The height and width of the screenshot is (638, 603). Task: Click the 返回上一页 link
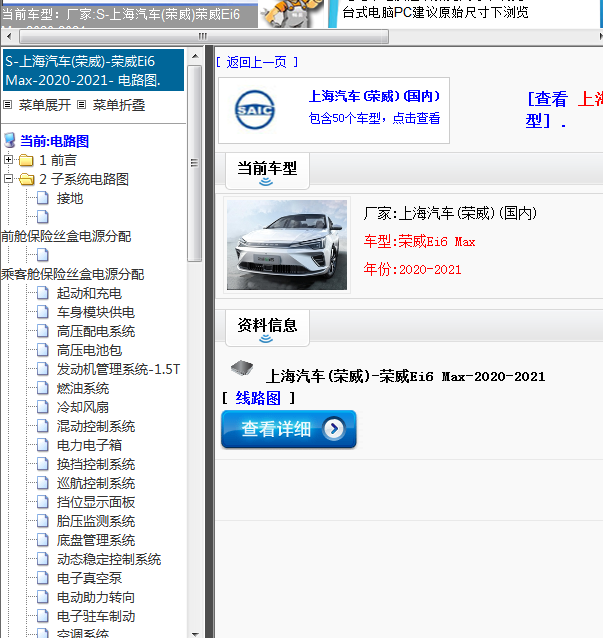(257, 62)
